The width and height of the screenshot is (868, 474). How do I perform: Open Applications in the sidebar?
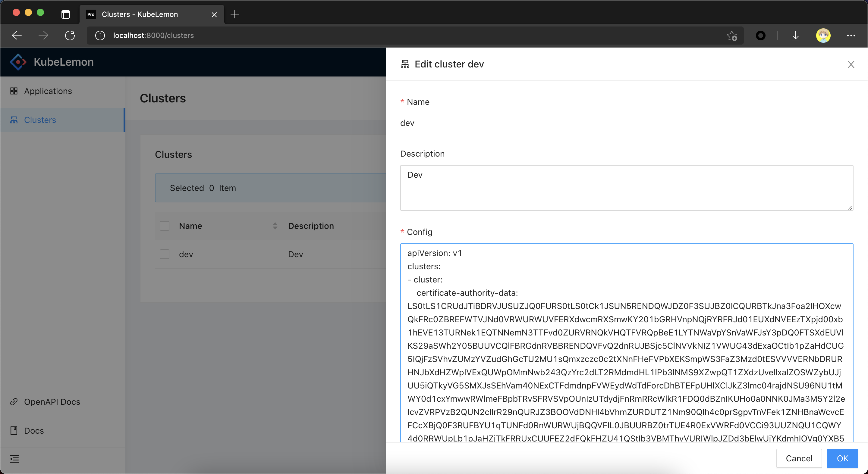48,91
